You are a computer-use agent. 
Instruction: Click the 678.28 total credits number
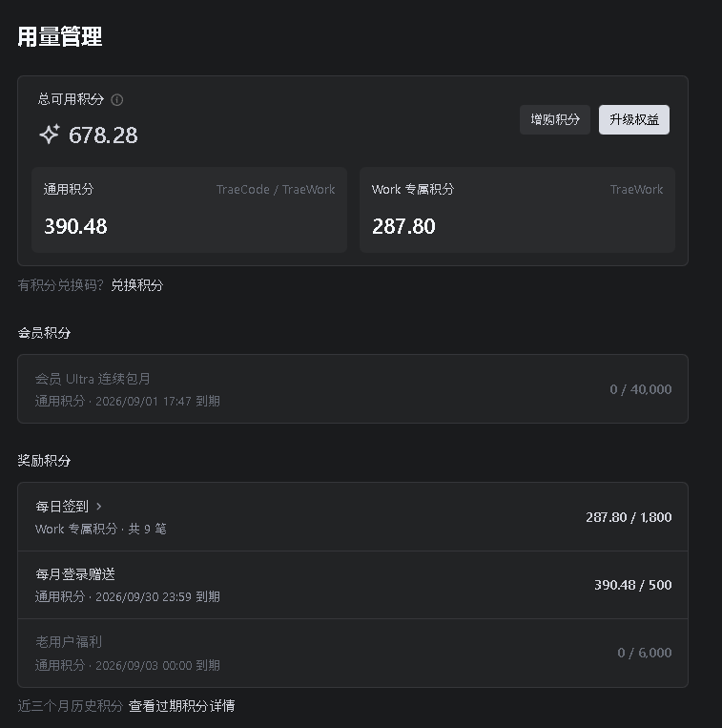(103, 135)
